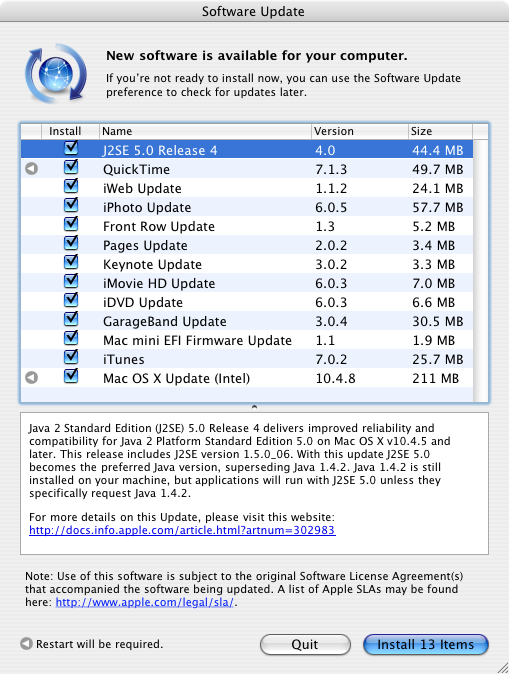Disable the GarageBand Update checkbox

click(71, 319)
